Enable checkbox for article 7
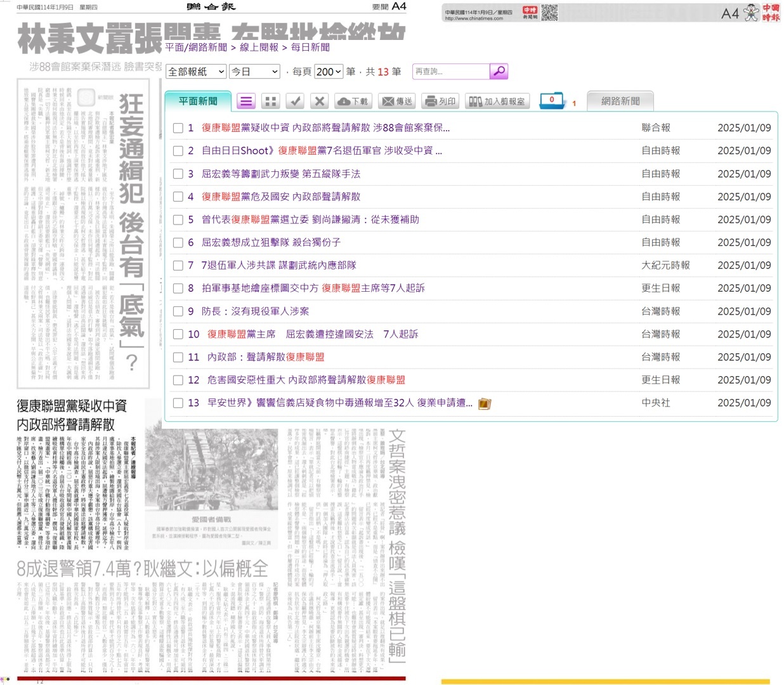 point(178,265)
